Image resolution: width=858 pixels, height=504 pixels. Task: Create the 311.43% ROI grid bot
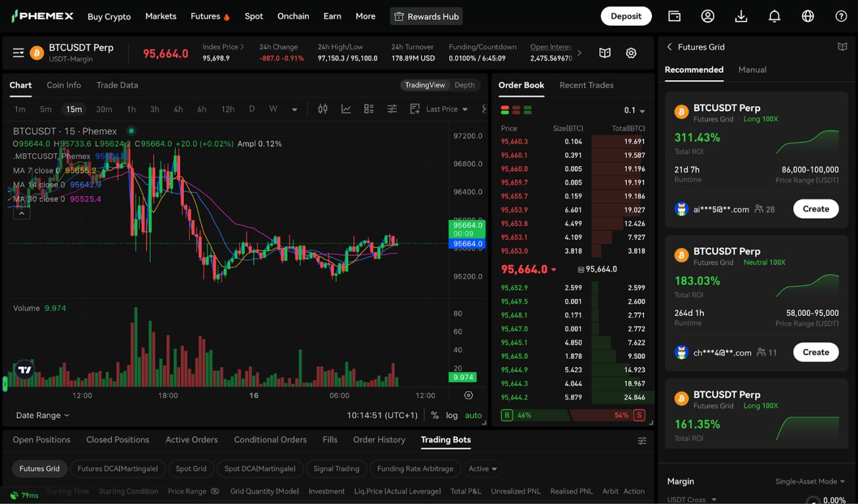tap(816, 208)
